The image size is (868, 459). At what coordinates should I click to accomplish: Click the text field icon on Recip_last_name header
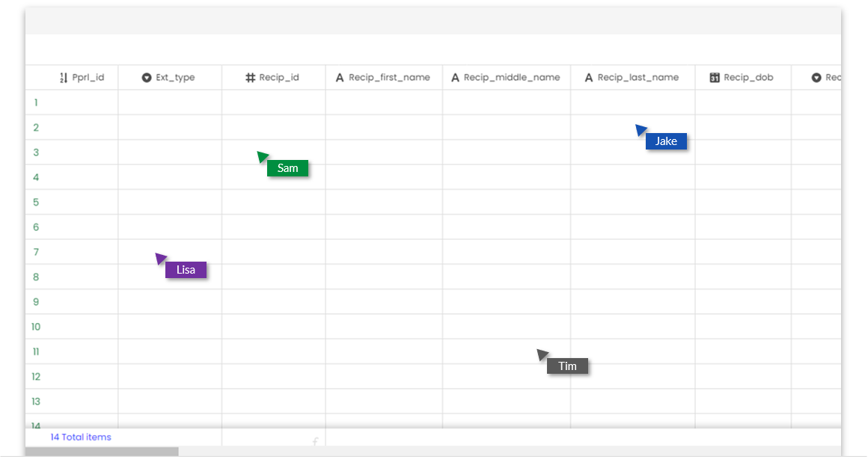coord(590,77)
